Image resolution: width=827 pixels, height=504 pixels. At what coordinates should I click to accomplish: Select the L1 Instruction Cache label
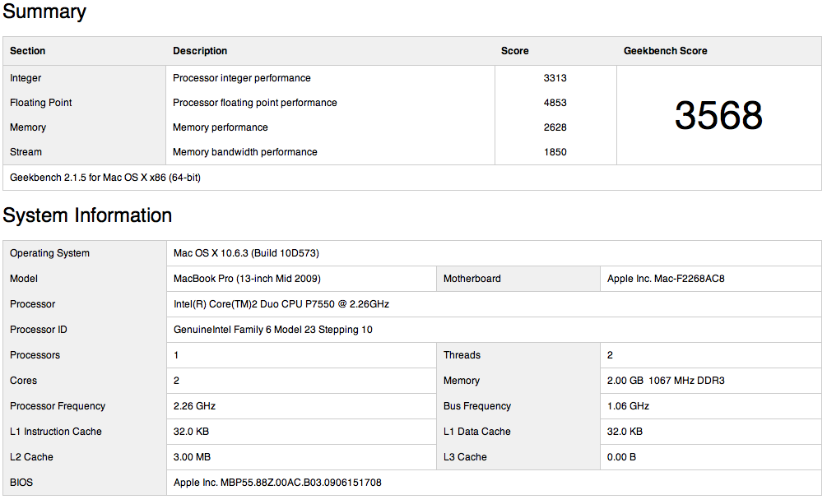55,432
